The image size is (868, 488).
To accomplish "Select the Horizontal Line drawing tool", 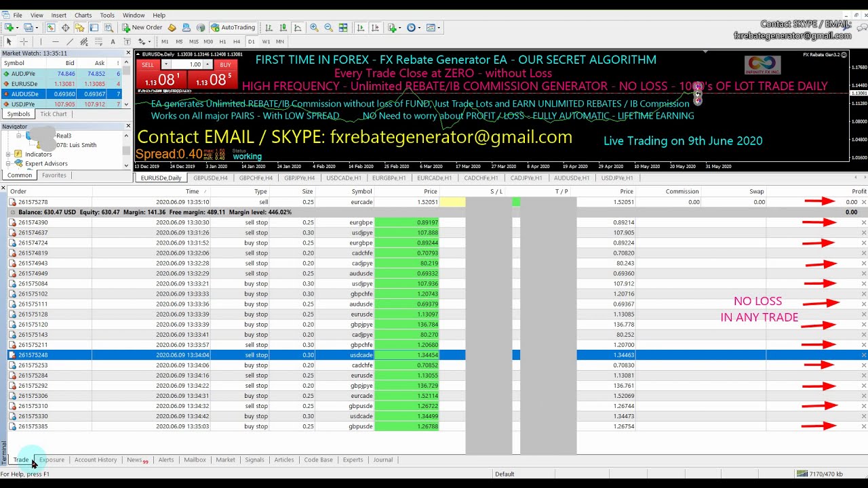I will click(x=55, y=41).
